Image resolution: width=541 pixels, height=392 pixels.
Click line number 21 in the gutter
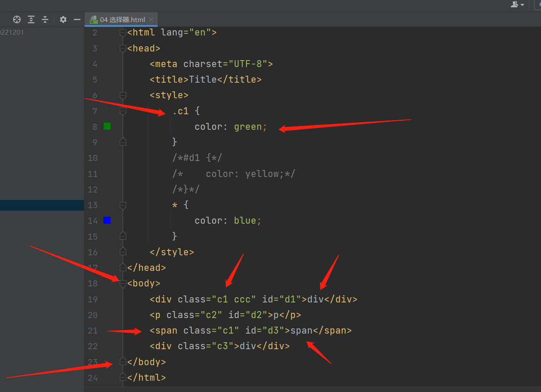pos(92,331)
